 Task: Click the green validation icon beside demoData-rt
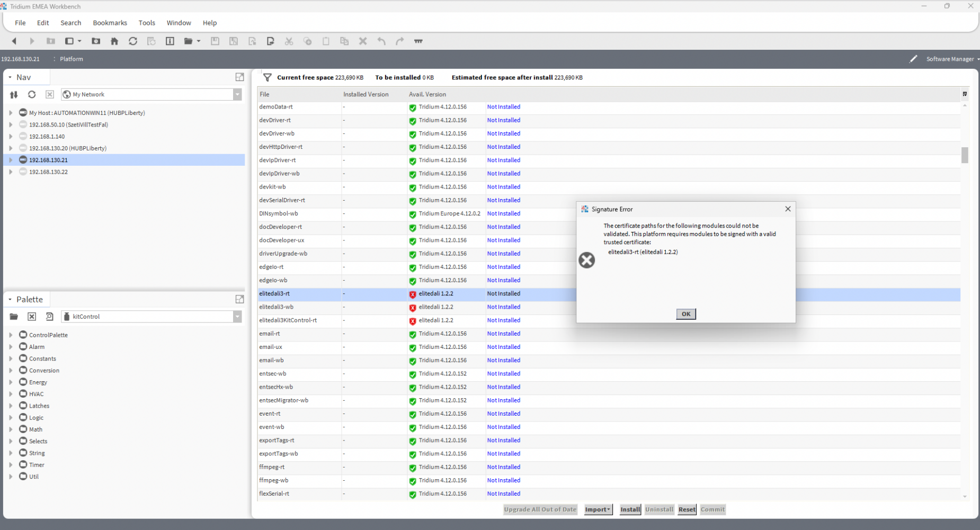click(x=412, y=107)
